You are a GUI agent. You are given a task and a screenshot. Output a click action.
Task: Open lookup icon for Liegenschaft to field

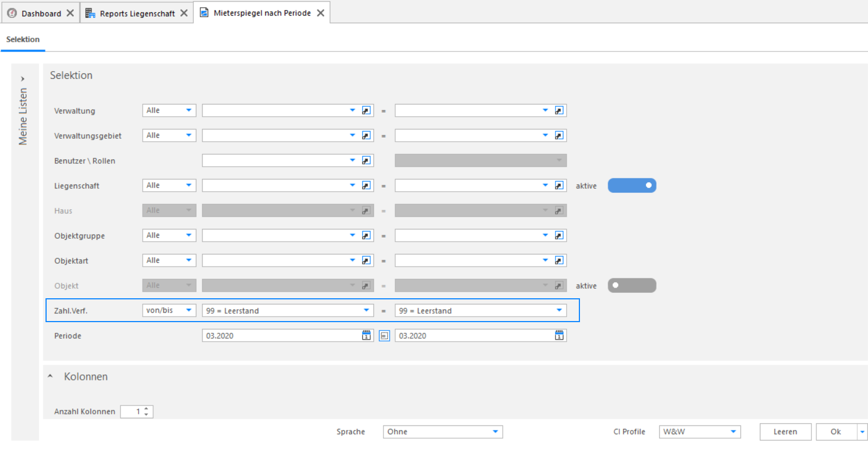559,186
